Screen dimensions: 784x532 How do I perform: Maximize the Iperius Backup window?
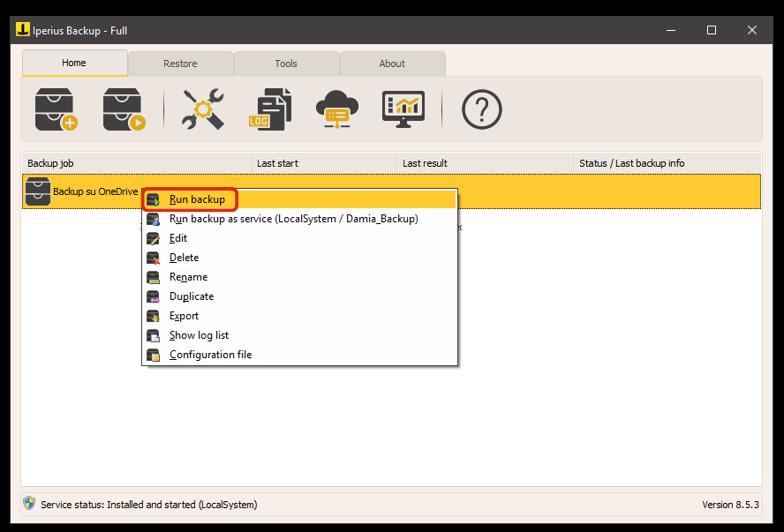[712, 30]
